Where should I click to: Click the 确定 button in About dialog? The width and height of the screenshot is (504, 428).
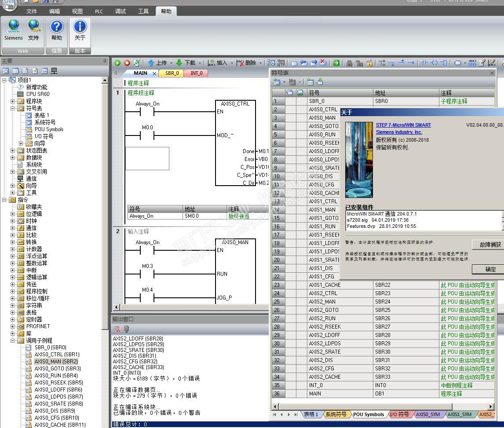click(x=489, y=269)
